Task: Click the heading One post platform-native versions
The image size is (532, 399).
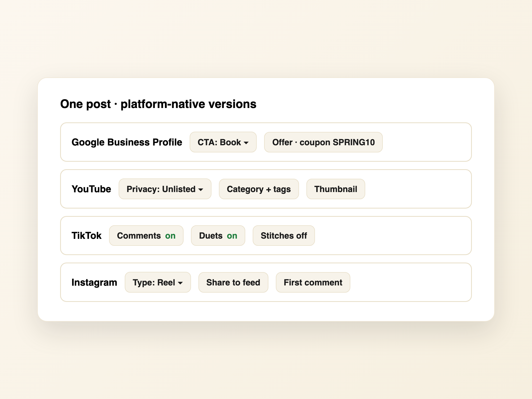Action: (158, 104)
